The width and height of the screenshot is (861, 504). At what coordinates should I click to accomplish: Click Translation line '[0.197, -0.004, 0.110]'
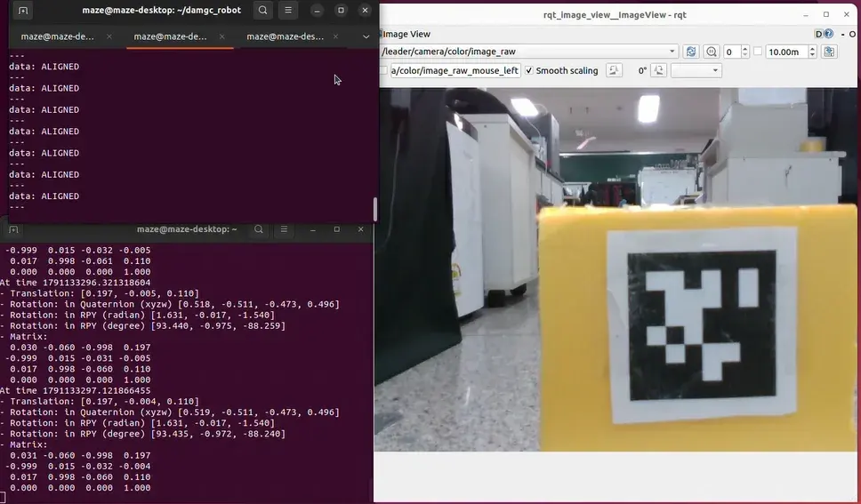click(x=100, y=402)
